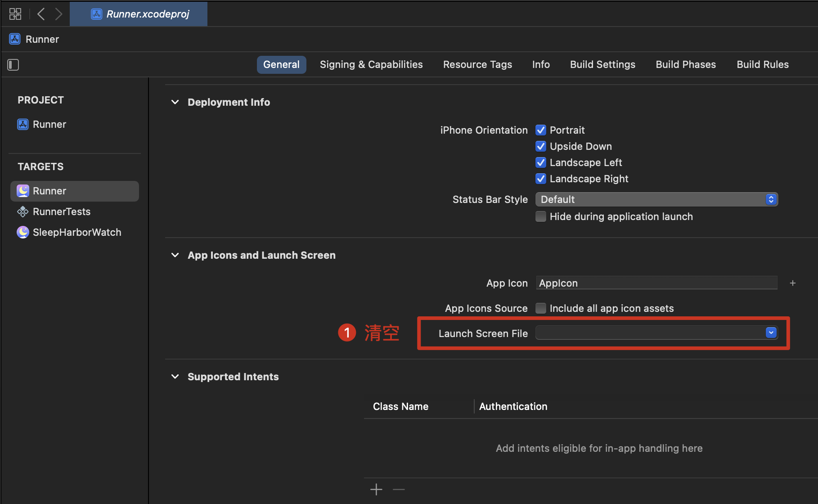Toggle Upside Down orientation checkbox
The height and width of the screenshot is (504, 818).
(541, 146)
